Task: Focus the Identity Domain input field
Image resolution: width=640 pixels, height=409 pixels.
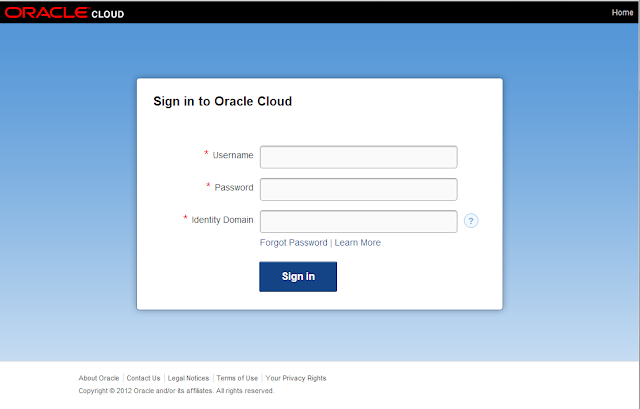Action: coord(358,222)
